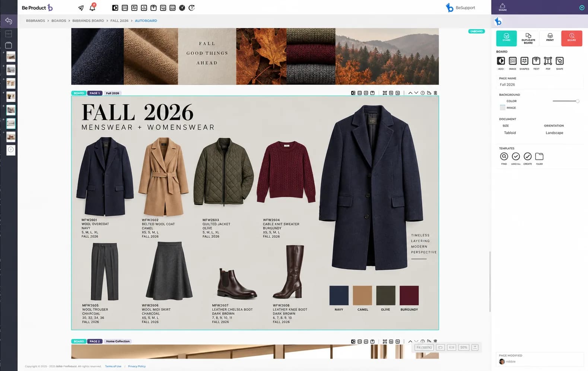Click the BOARD tag above page 2

(x=79, y=341)
